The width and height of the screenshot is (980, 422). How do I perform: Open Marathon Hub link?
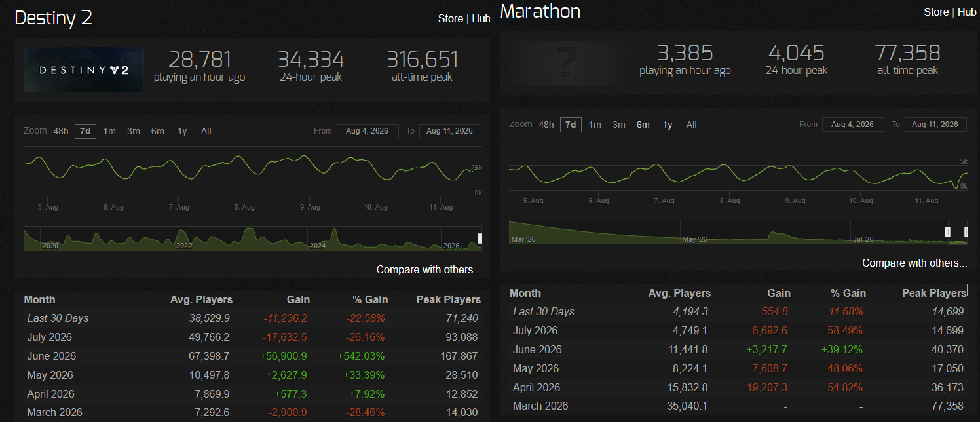click(x=967, y=12)
